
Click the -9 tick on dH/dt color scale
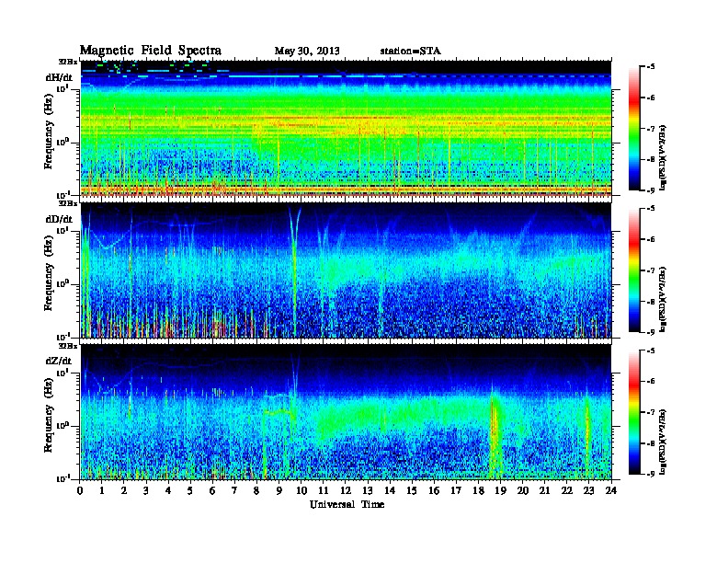point(651,190)
